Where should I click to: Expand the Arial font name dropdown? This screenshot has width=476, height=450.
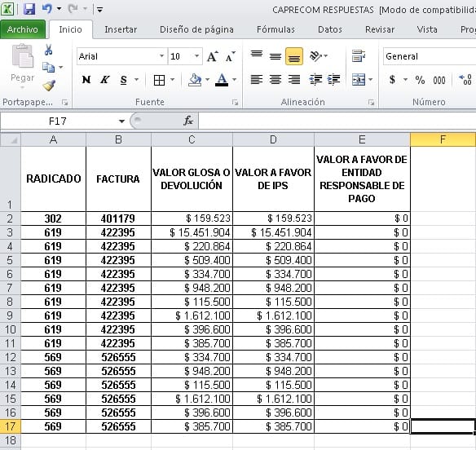(162, 56)
